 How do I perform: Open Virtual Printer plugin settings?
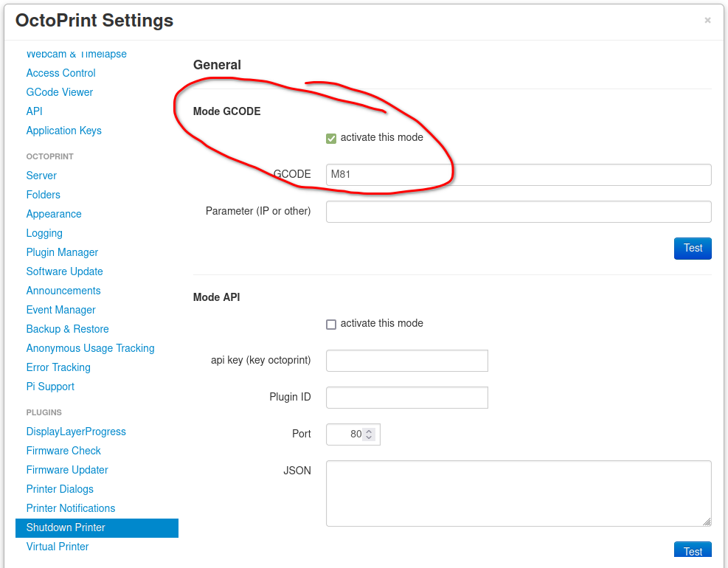(x=57, y=547)
